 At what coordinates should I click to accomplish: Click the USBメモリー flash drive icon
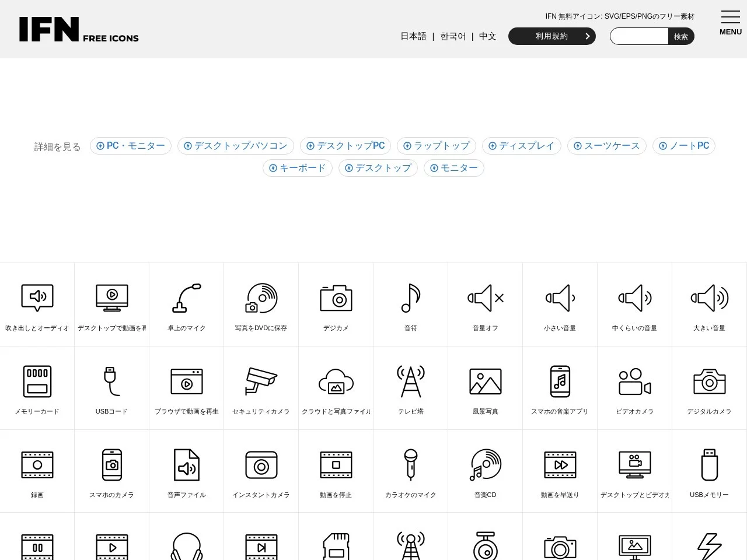709,465
